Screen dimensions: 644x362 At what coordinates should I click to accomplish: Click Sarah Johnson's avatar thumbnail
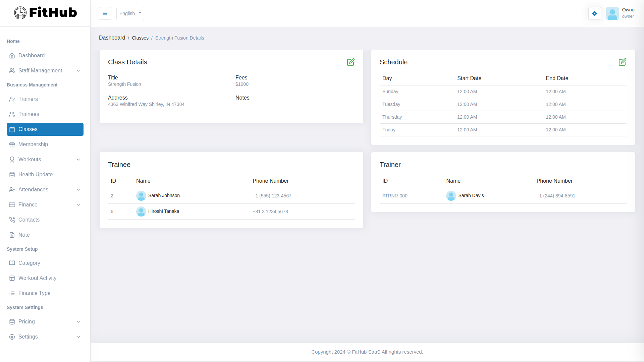141,196
